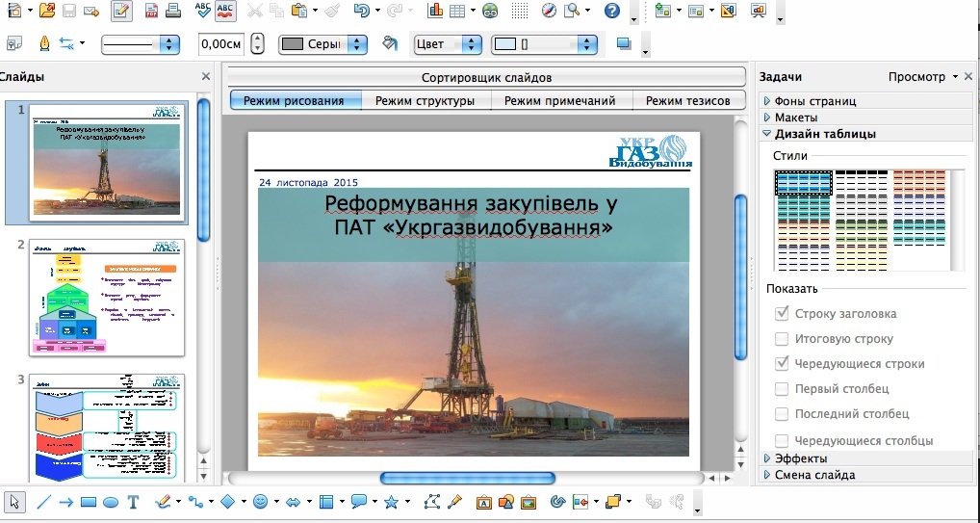Image resolution: width=980 pixels, height=523 pixels.
Task: Expand the Эффекты section in tasks pane
Action: (x=800, y=458)
